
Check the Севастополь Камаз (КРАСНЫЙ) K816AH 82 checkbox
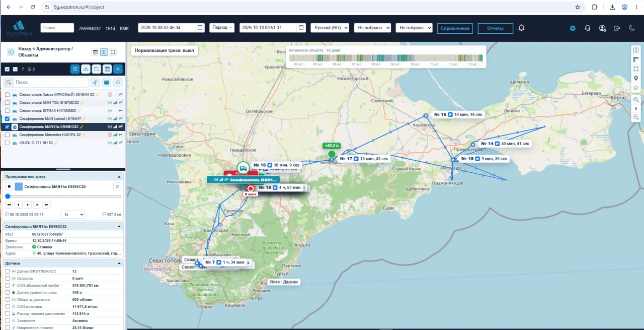tap(7, 95)
